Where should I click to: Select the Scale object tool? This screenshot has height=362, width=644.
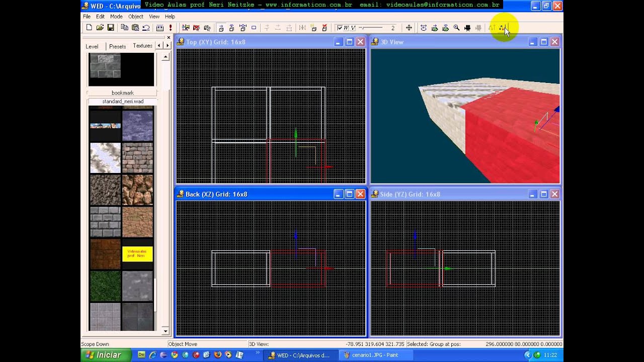click(x=243, y=28)
